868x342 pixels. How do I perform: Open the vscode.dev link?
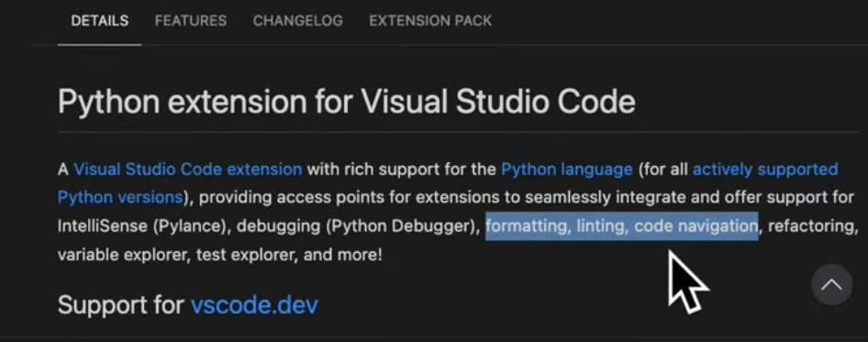(254, 304)
